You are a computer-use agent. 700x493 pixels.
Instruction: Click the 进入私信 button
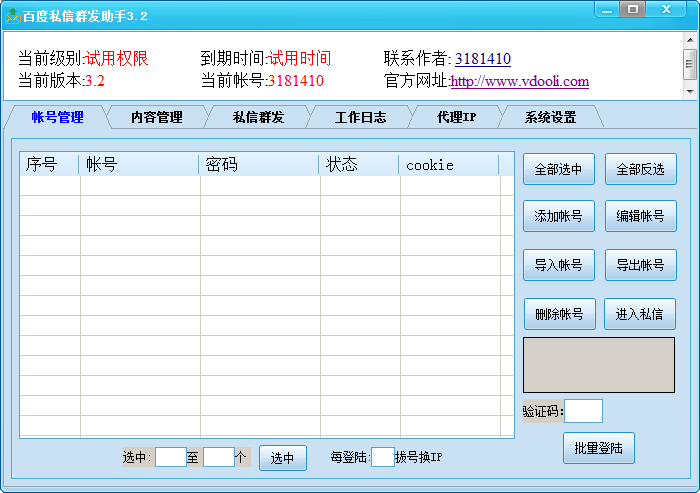[640, 314]
